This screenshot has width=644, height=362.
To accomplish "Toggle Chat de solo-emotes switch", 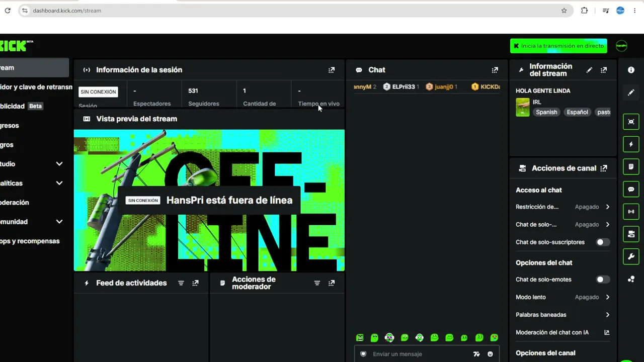I will pyautogui.click(x=603, y=280).
